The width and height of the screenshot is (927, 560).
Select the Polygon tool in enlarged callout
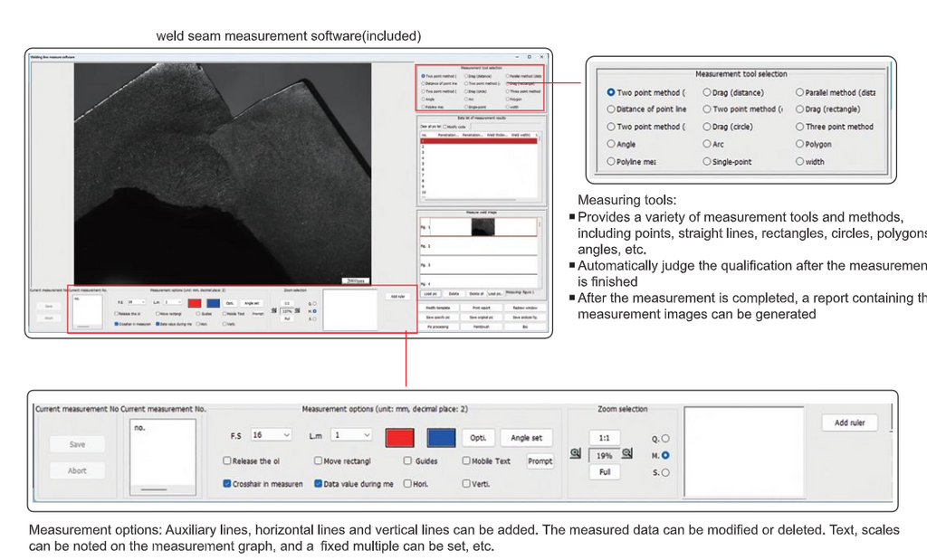point(799,144)
